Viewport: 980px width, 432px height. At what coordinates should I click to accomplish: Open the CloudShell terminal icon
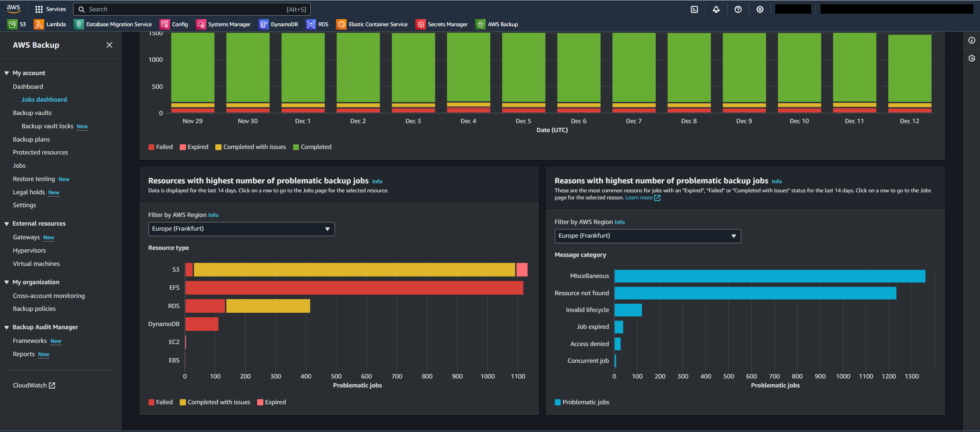(694, 9)
